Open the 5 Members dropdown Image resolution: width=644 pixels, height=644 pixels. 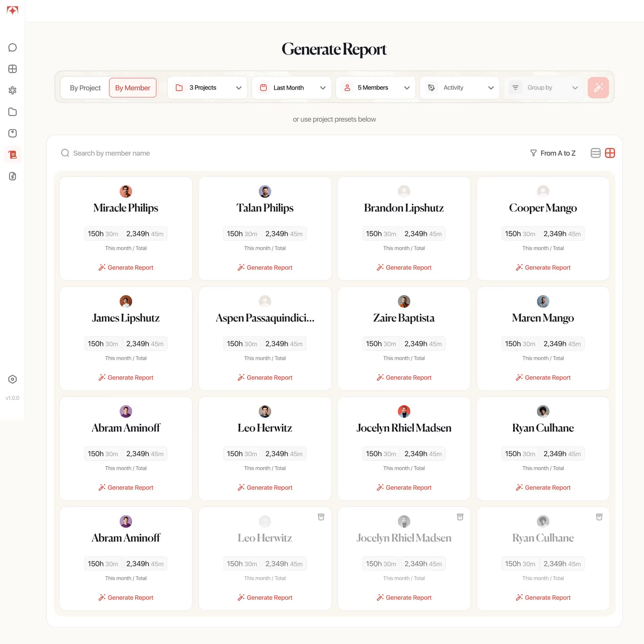376,88
